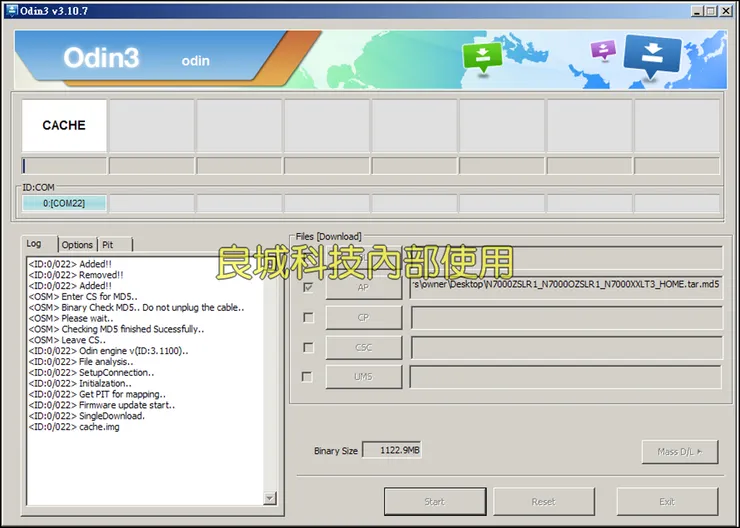Maximize the Odin3 window

click(711, 10)
